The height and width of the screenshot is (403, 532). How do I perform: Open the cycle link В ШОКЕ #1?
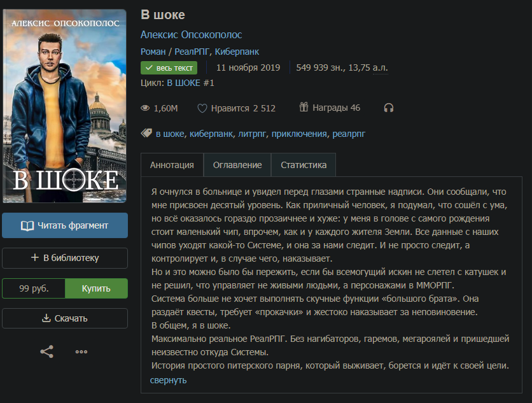pyautogui.click(x=190, y=83)
